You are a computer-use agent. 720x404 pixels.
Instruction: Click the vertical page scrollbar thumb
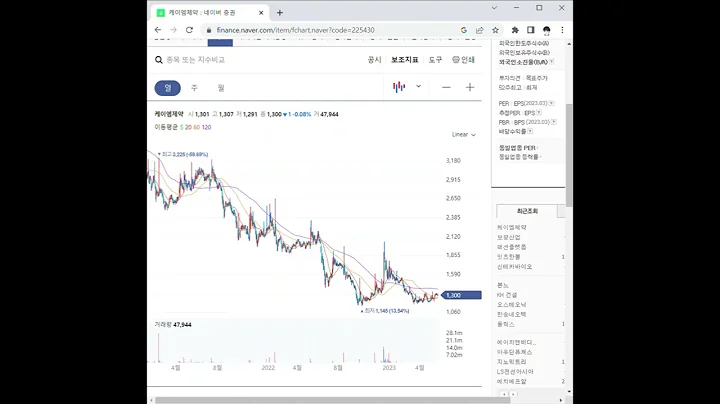point(569,155)
